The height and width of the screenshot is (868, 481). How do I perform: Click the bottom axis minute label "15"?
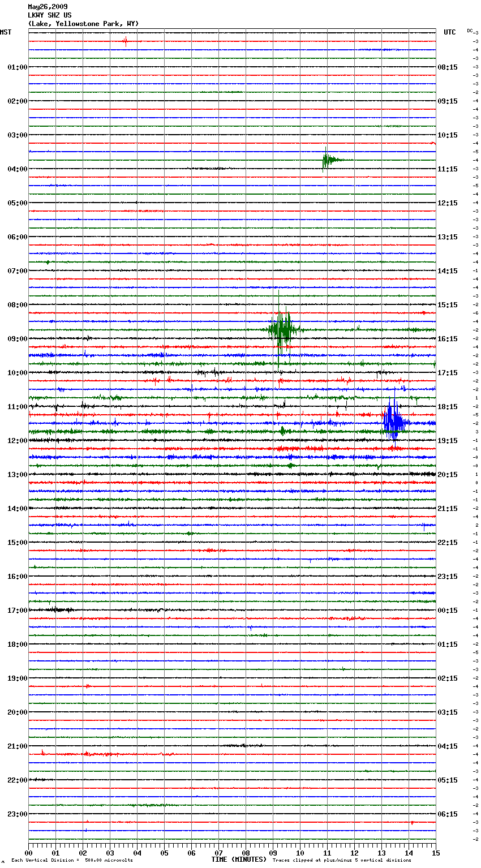point(436,853)
